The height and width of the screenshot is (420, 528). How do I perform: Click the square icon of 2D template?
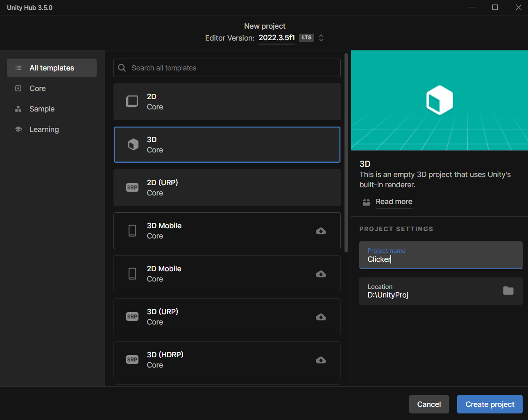[x=132, y=101]
